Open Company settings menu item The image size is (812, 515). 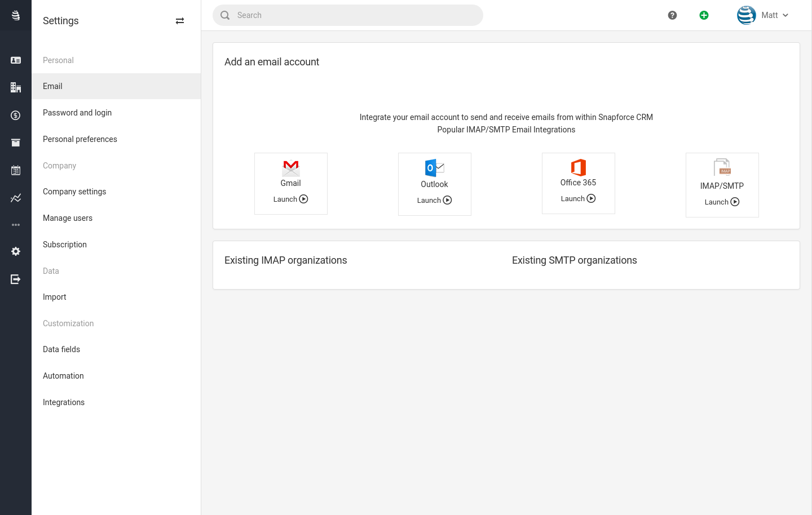click(116, 192)
